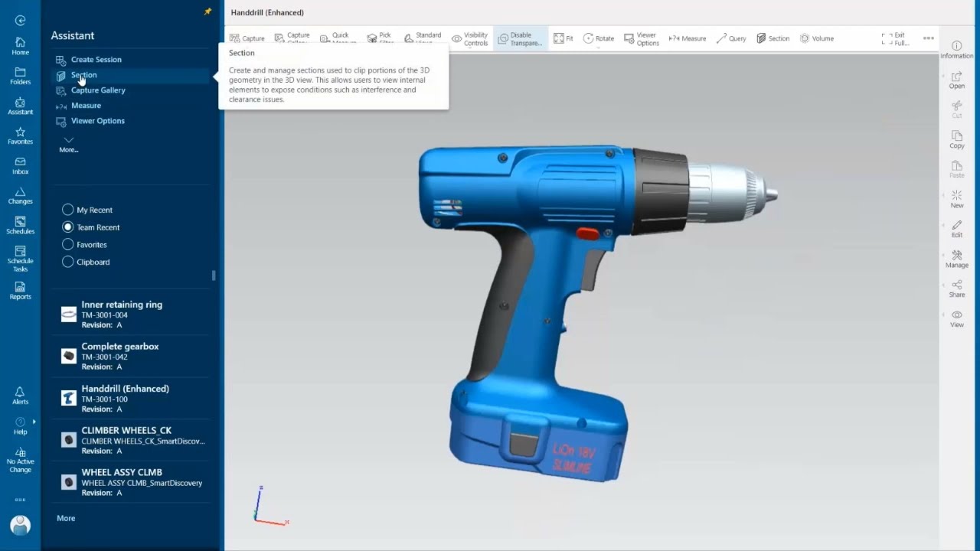The width and height of the screenshot is (980, 551).
Task: Open WHEEL ASSY CLMB item
Action: (130, 482)
